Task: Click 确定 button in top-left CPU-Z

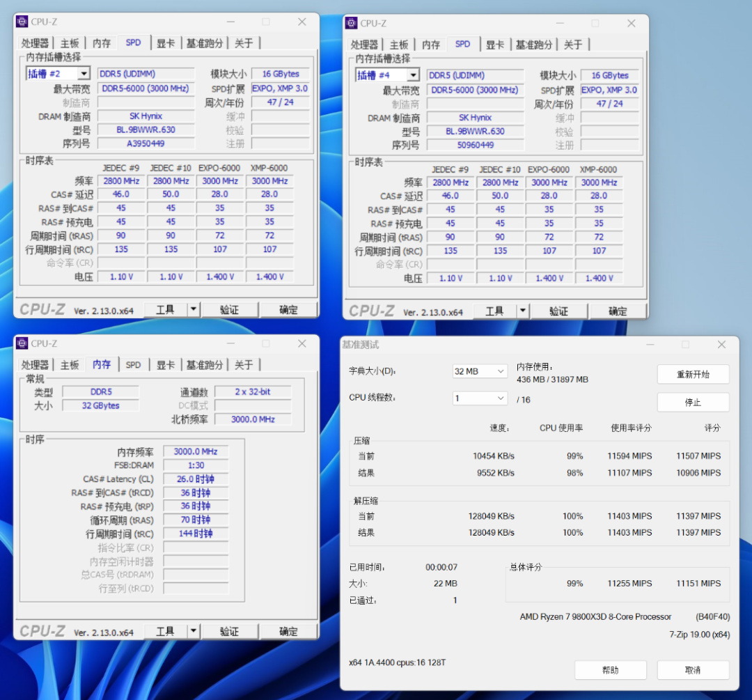Action: pos(289,309)
